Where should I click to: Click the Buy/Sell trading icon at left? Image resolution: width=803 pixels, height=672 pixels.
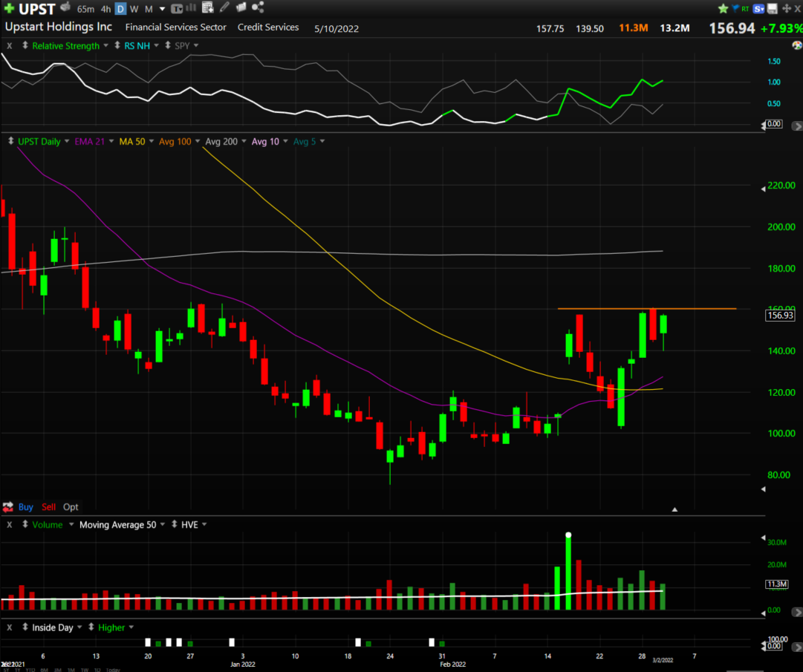(x=7, y=506)
